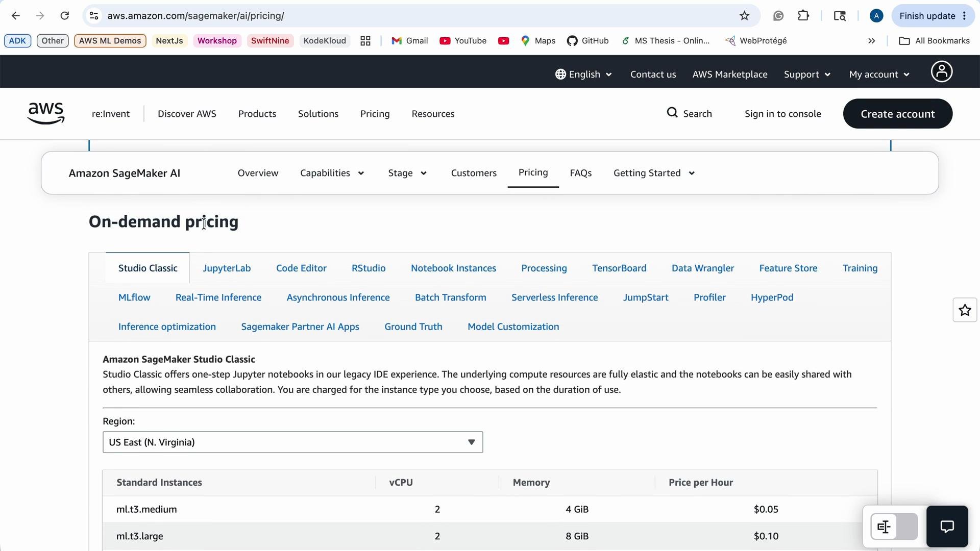Select the RStudio tab

[369, 268]
